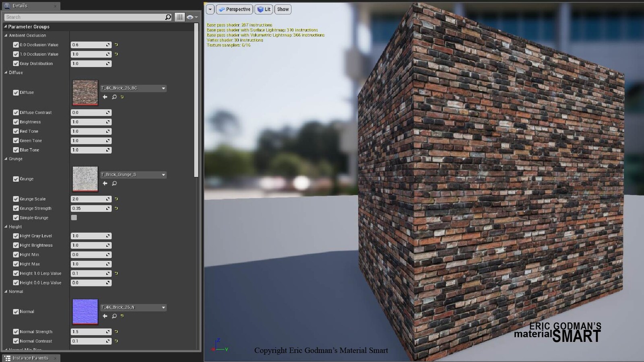Click the Perspective viewport button
644x362 pixels.
(235, 9)
